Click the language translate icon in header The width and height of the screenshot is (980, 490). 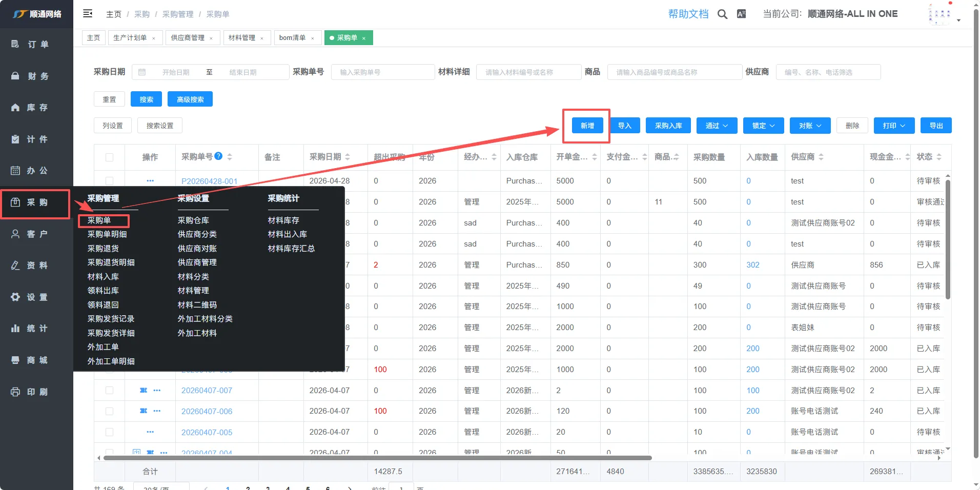[x=741, y=14]
